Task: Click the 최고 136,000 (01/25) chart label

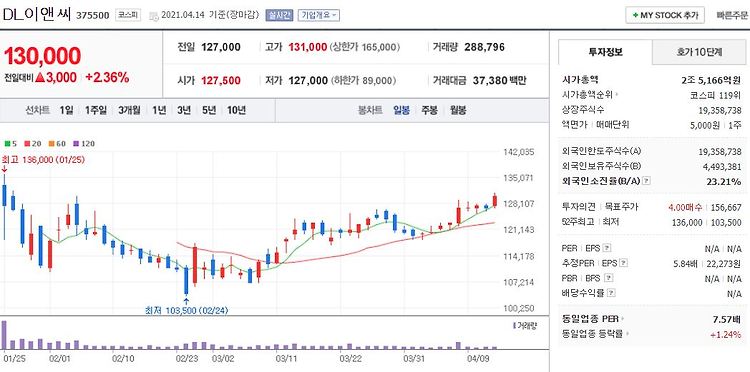Action: (x=43, y=160)
